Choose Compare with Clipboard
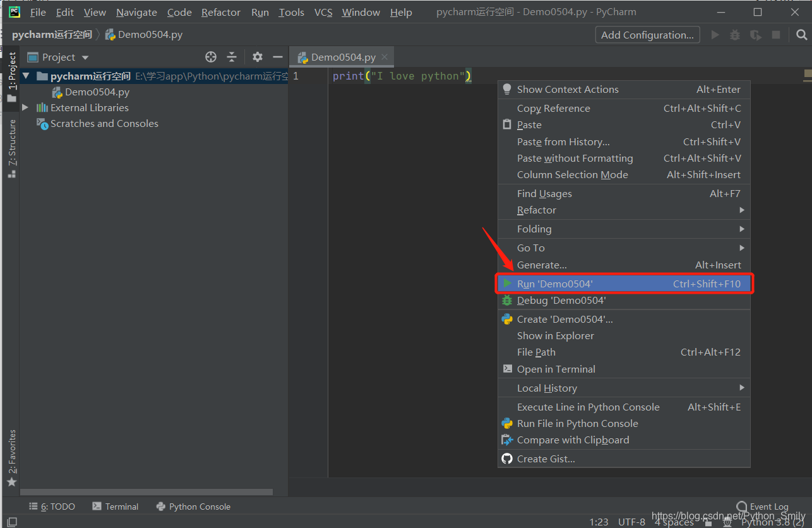The height and width of the screenshot is (528, 812). [x=624, y=440]
